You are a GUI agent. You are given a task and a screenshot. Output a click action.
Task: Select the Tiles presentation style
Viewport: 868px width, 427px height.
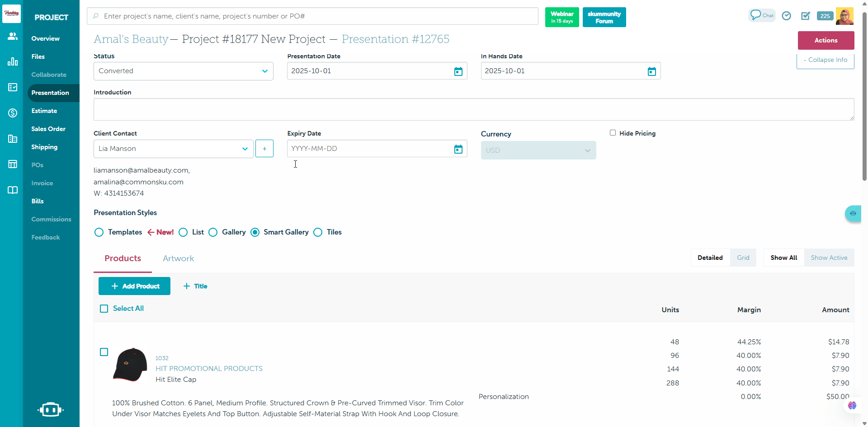click(x=318, y=232)
